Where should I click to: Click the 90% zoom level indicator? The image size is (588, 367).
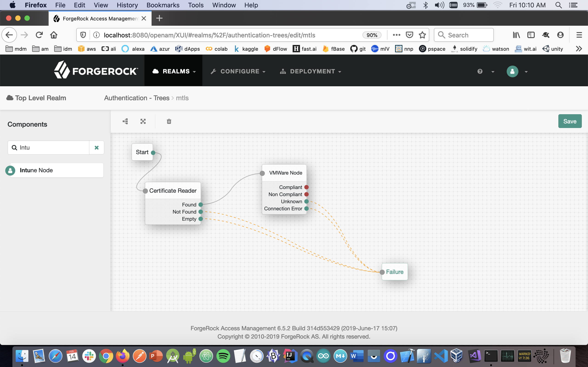pyautogui.click(x=372, y=35)
